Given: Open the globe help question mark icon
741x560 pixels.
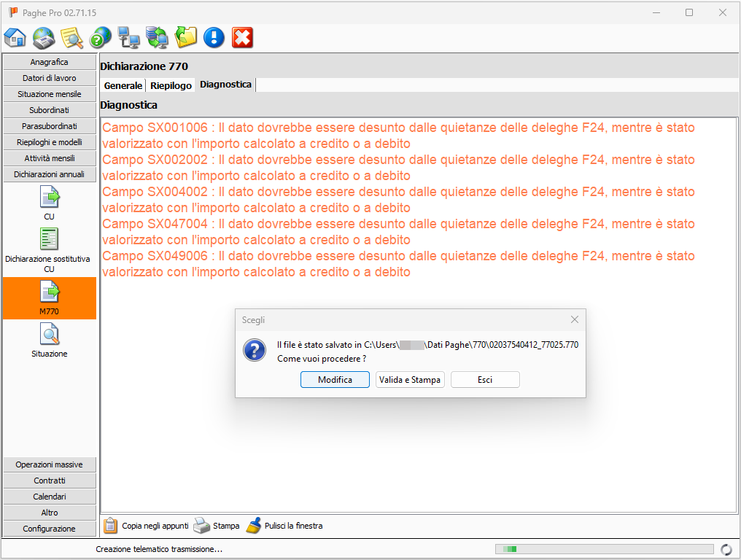Looking at the screenshot, I should coord(100,37).
